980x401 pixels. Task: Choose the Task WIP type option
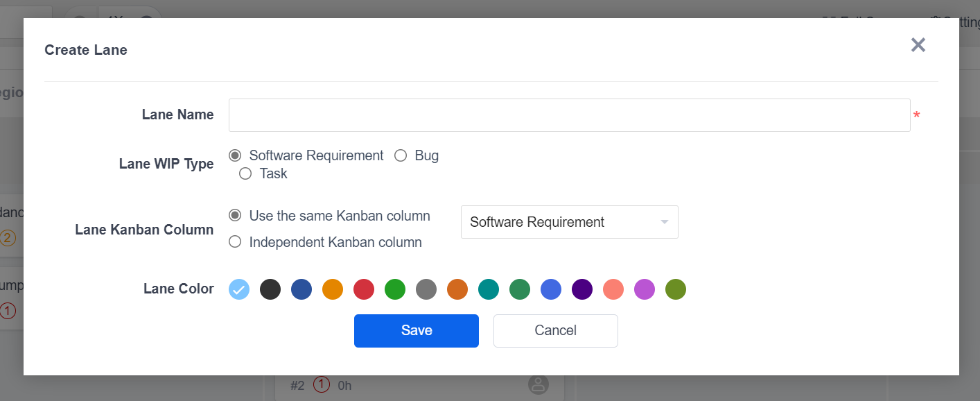(245, 173)
